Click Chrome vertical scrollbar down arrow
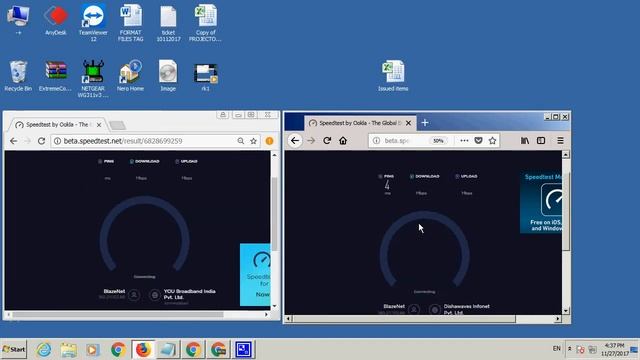Screen dimensions: 640x360 [274, 306]
